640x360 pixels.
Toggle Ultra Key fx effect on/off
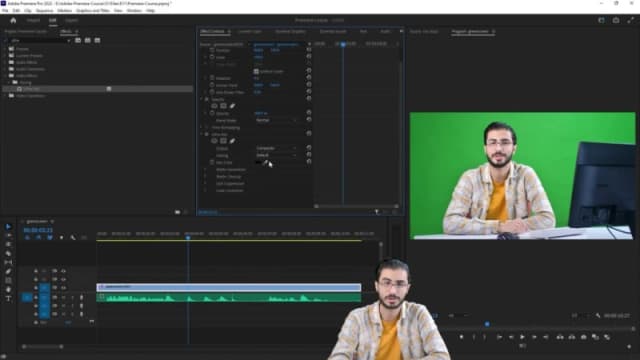207,134
